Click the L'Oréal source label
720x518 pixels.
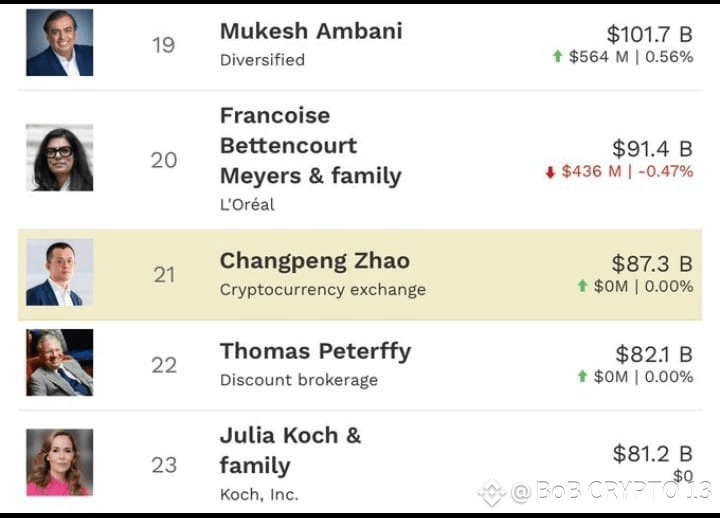247,205
